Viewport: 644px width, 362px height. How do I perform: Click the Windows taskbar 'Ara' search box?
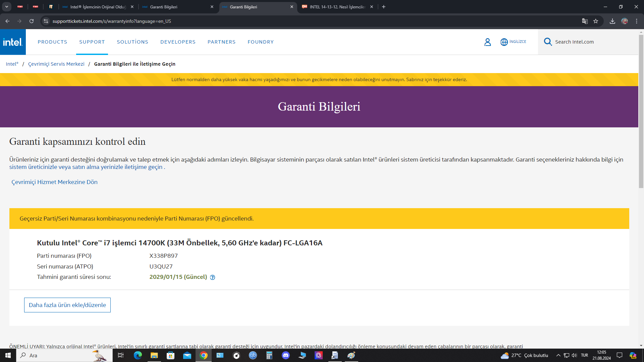coord(64,355)
